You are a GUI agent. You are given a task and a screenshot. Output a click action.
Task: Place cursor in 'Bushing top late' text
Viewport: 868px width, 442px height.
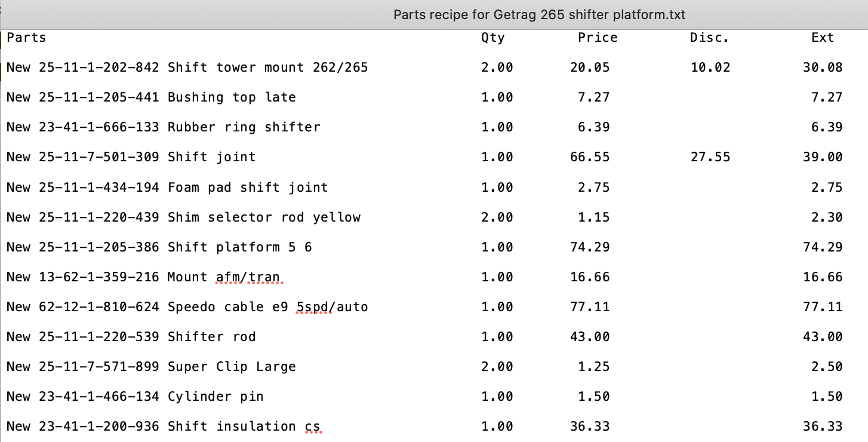(232, 97)
